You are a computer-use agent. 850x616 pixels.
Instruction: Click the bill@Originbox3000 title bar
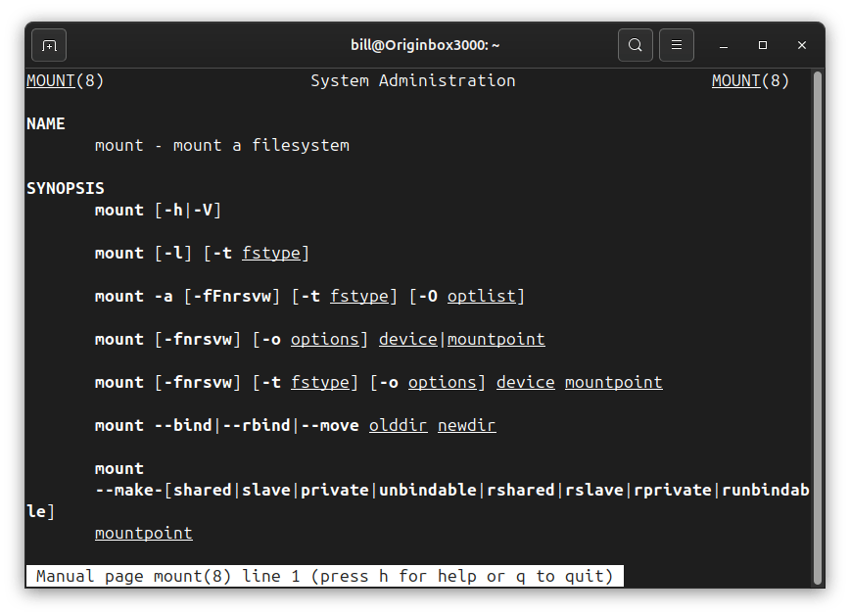tap(425, 45)
